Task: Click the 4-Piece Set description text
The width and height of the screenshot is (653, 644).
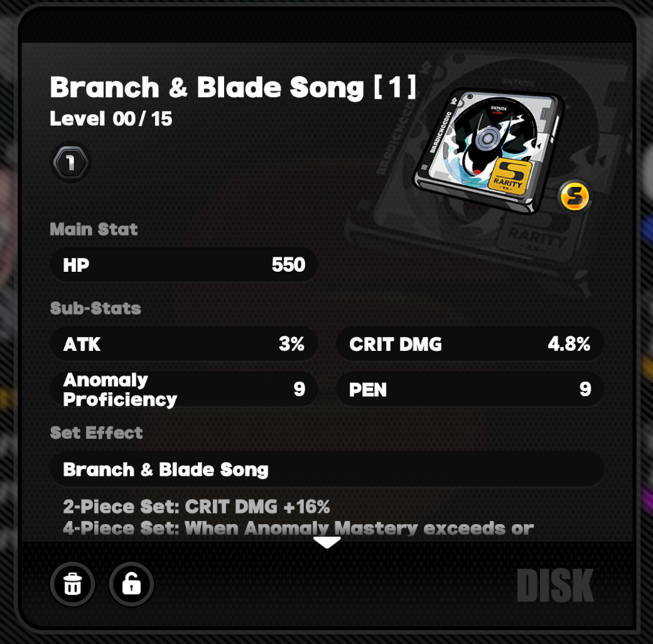Action: tap(298, 528)
